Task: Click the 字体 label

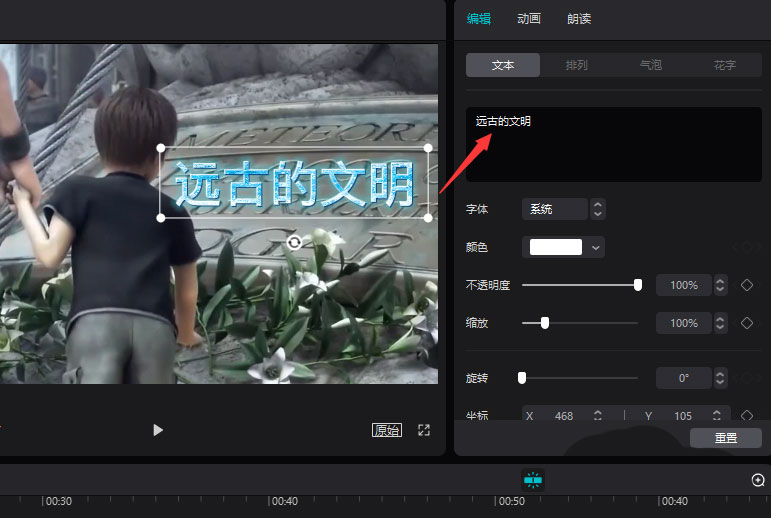Action: click(x=476, y=209)
